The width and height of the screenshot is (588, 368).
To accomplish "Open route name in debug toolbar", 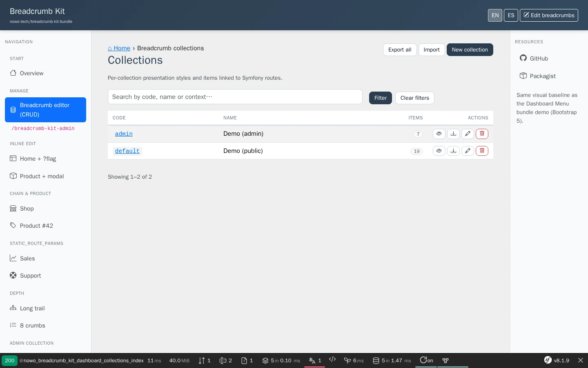I will pos(81,361).
